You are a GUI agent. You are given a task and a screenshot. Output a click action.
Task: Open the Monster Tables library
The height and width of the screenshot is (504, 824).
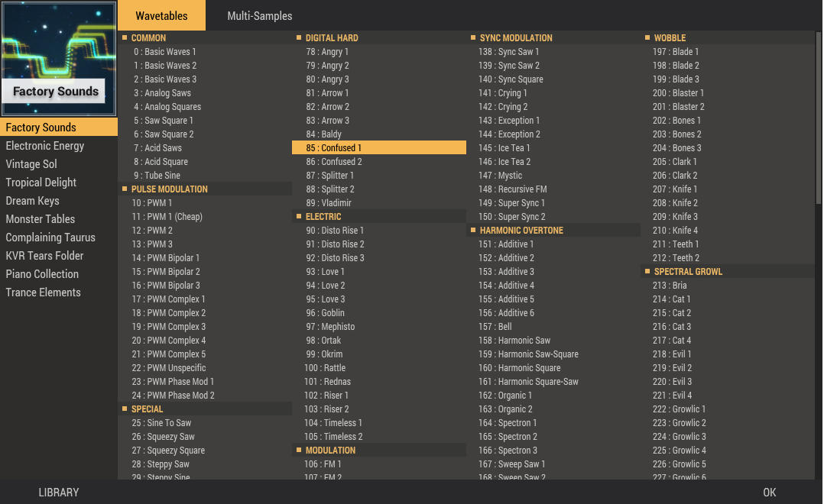click(x=41, y=219)
